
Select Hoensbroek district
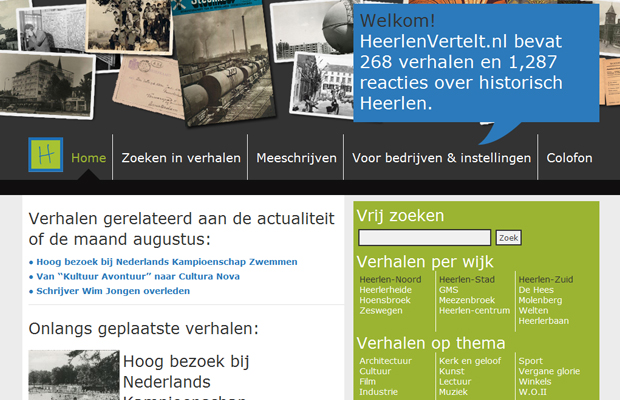(385, 300)
